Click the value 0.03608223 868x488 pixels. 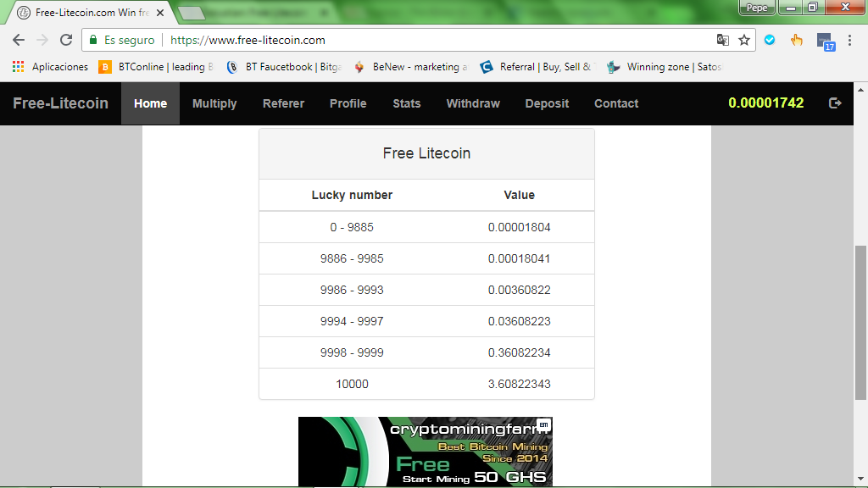tap(520, 321)
